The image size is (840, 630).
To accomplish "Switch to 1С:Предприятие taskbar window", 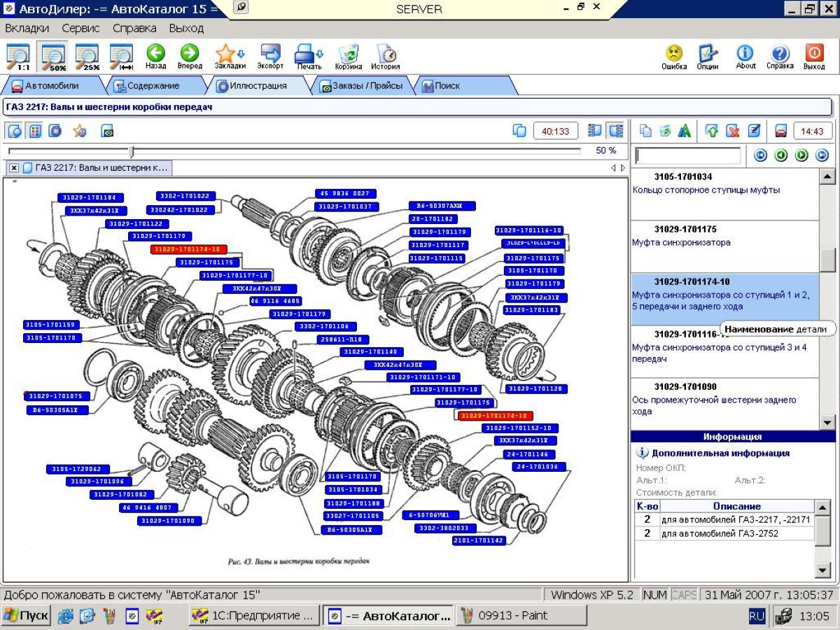I will pos(255,616).
